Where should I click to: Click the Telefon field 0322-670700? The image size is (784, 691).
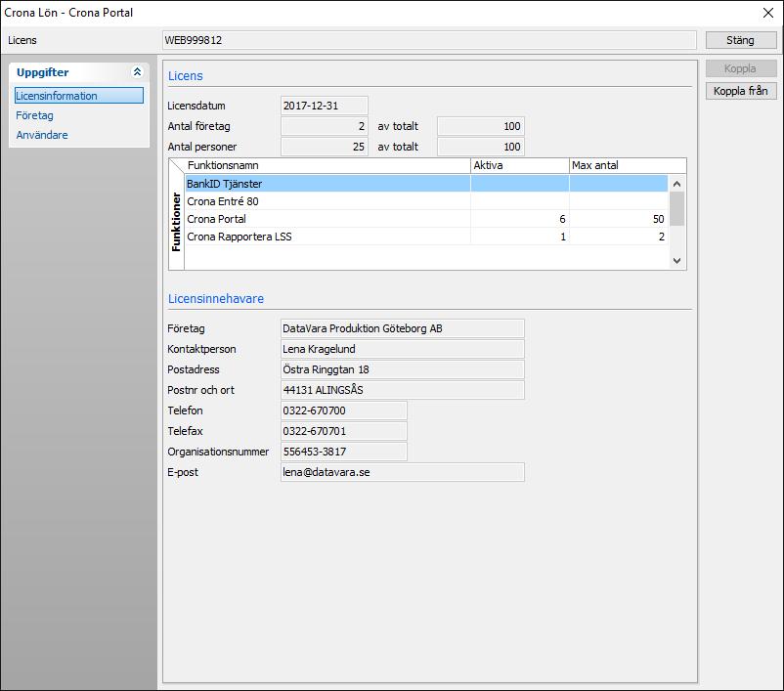(344, 410)
